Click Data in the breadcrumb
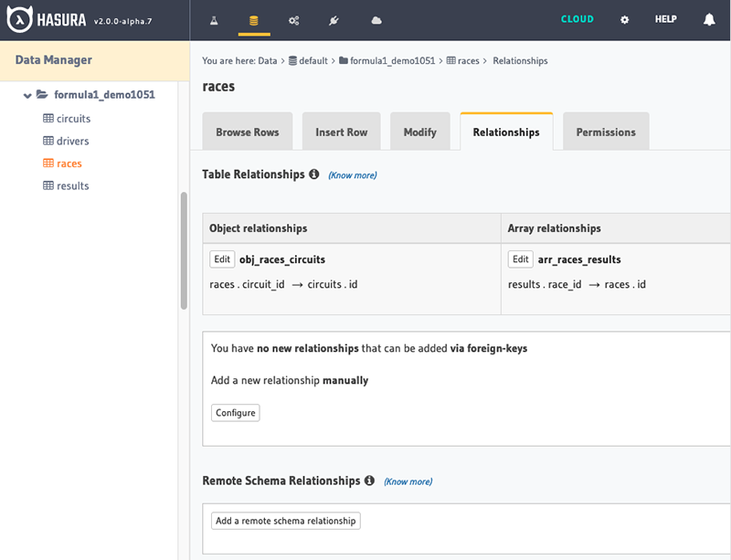Screen dimensions: 731x560 [x=268, y=60]
